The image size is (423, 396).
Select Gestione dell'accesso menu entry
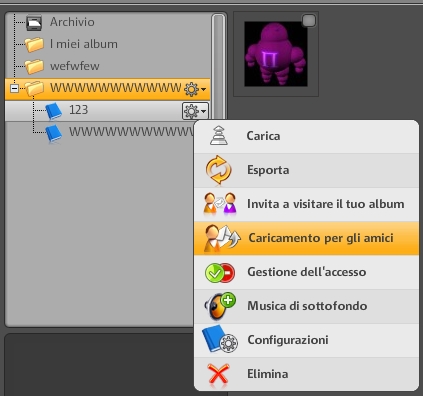pos(306,272)
